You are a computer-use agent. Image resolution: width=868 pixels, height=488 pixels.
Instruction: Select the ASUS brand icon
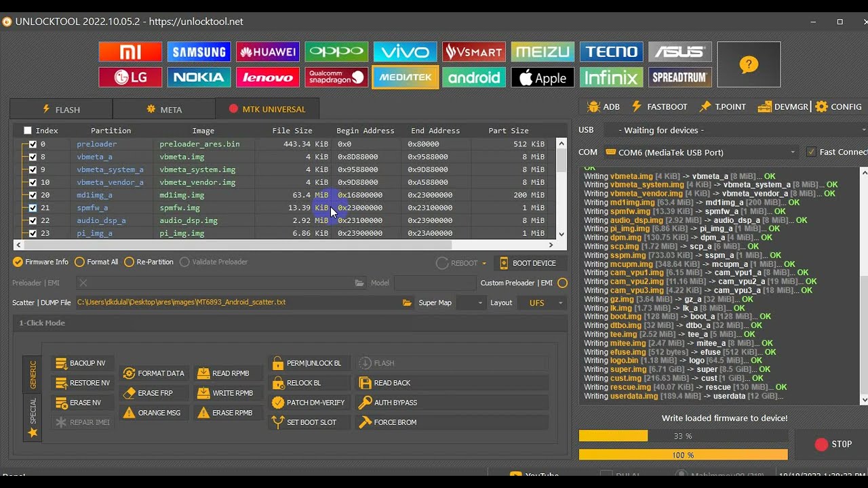(680, 52)
